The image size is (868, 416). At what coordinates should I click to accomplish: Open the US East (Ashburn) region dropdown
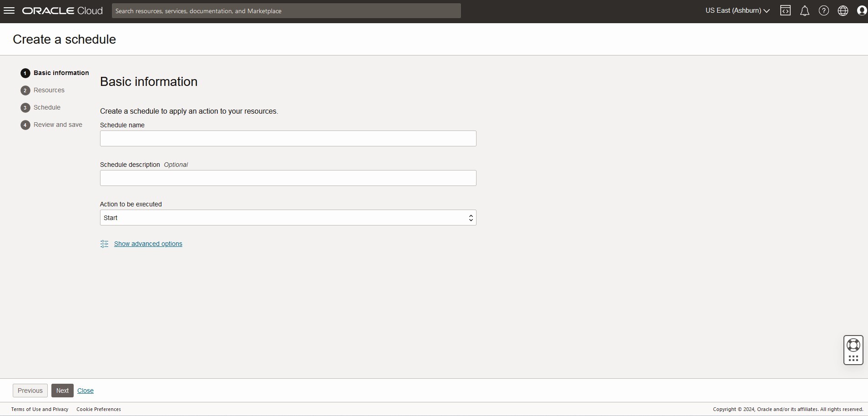click(x=737, y=10)
